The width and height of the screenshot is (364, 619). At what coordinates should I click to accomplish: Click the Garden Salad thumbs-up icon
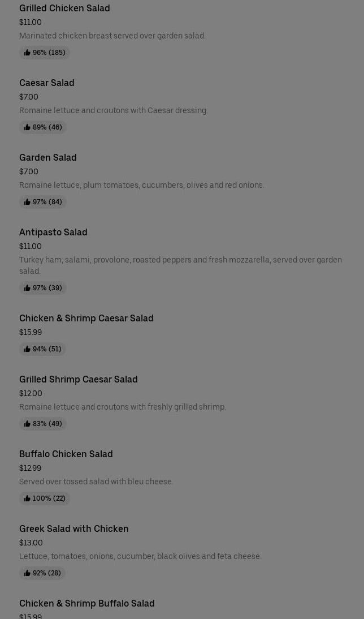tap(27, 202)
